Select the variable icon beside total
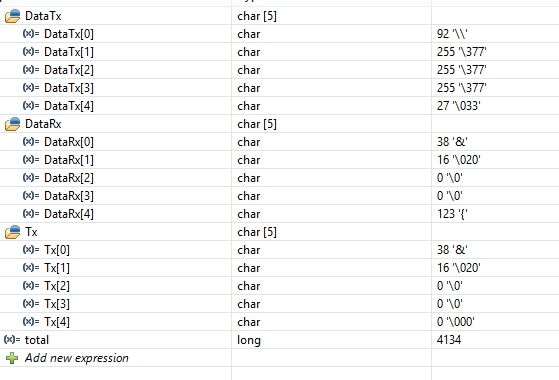Screen dimensions: 559x380 [x=12, y=339]
